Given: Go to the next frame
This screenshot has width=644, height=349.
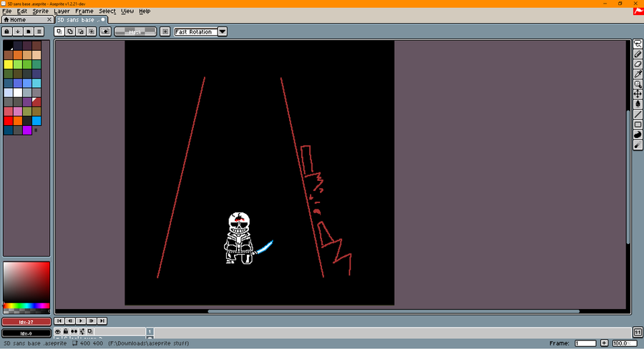Looking at the screenshot, I should (x=92, y=320).
